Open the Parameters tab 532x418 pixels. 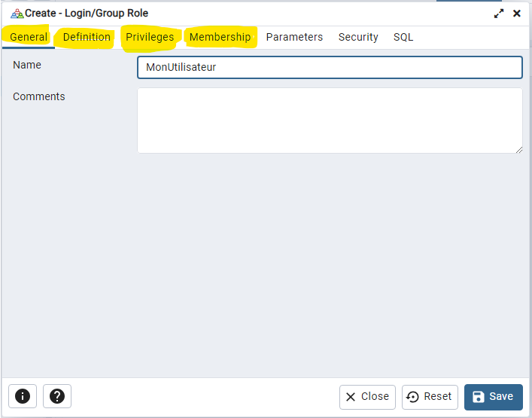coord(294,37)
